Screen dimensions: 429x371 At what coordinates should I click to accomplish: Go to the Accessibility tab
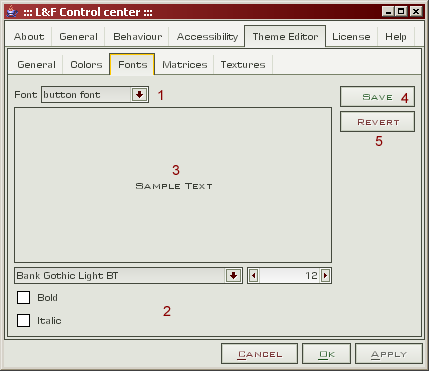click(x=207, y=36)
